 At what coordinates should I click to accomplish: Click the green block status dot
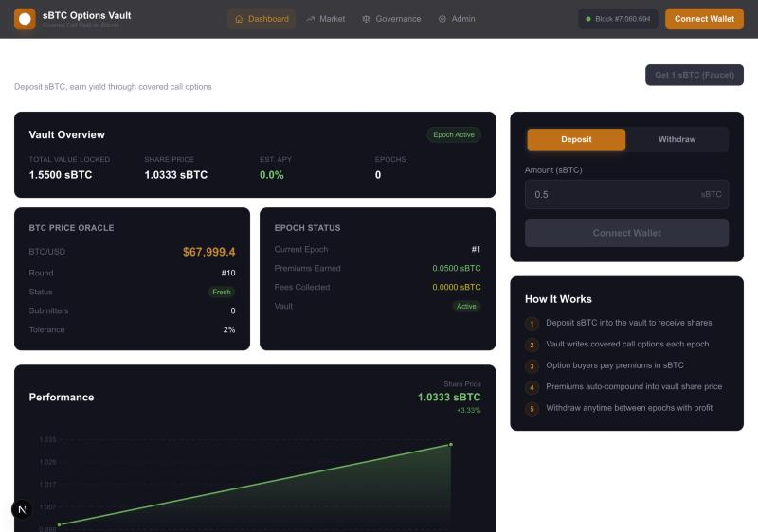[588, 19]
